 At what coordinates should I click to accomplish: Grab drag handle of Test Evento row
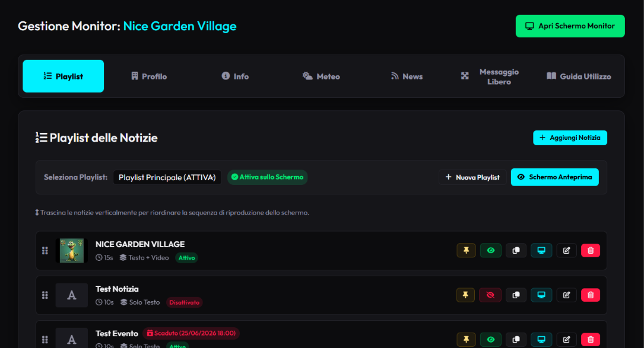[45, 339]
